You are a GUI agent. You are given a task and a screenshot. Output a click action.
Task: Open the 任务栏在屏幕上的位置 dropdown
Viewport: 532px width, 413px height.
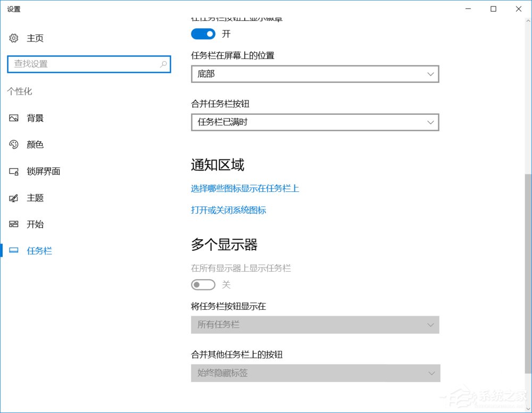point(315,74)
